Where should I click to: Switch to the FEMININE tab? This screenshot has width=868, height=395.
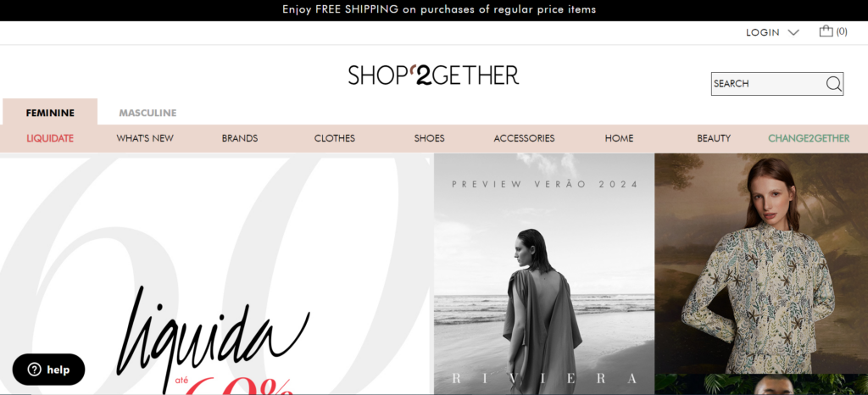pyautogui.click(x=50, y=113)
